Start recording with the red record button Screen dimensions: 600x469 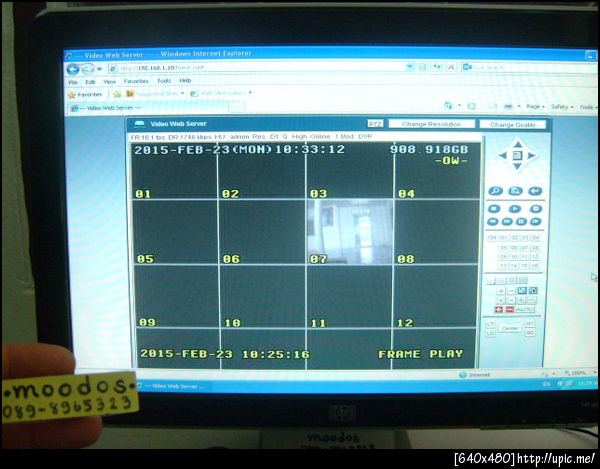point(536,209)
